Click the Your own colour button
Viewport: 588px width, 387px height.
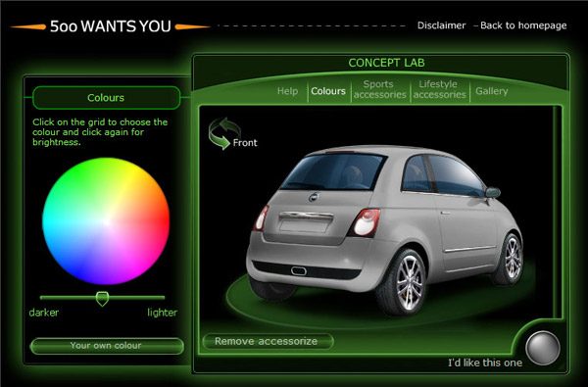tap(107, 346)
